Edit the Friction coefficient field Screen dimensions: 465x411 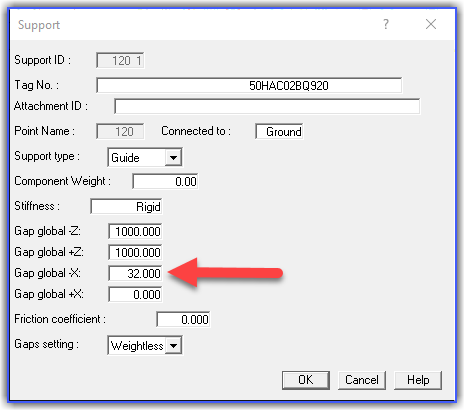coord(183,319)
